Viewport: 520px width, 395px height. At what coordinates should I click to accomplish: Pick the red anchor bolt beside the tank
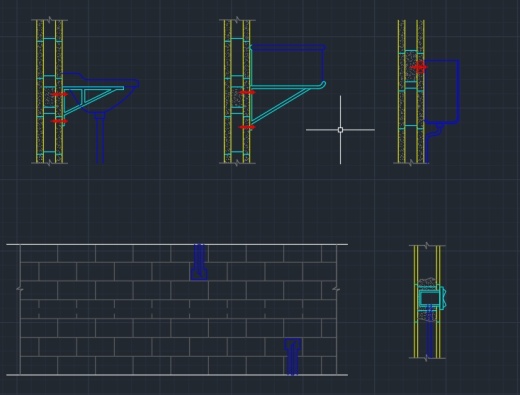419,67
